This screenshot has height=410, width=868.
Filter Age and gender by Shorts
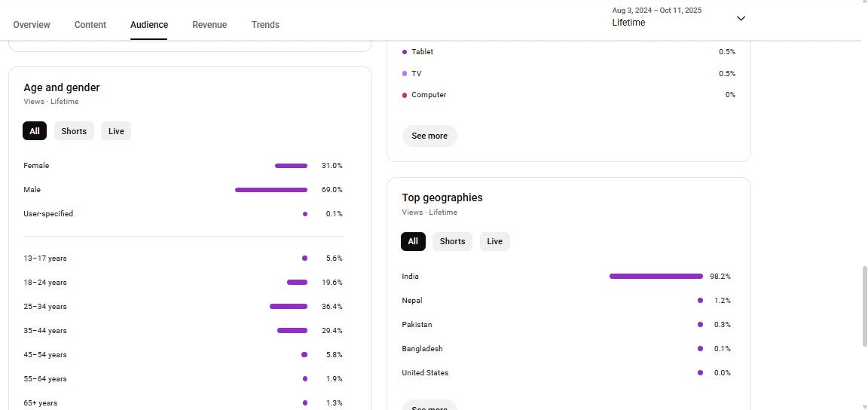coord(74,131)
